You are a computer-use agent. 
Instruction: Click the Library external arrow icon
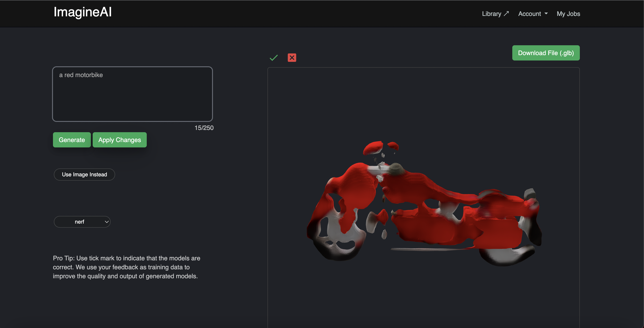click(x=506, y=13)
